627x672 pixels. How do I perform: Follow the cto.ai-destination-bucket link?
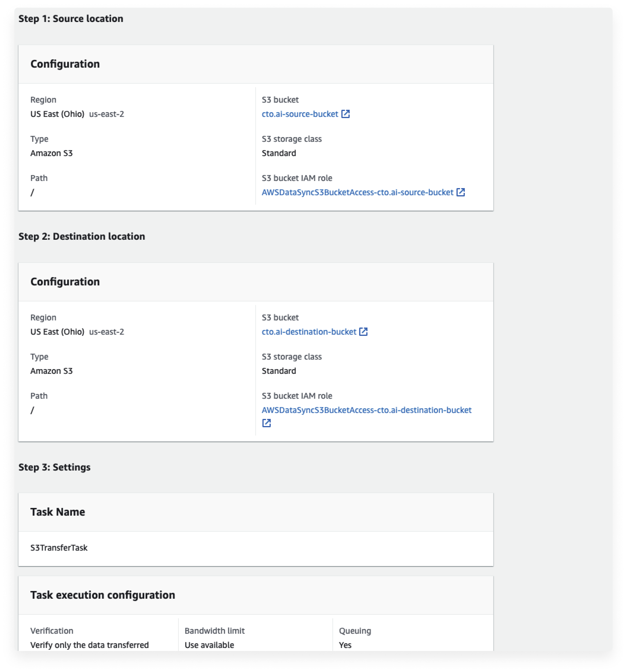coord(309,332)
